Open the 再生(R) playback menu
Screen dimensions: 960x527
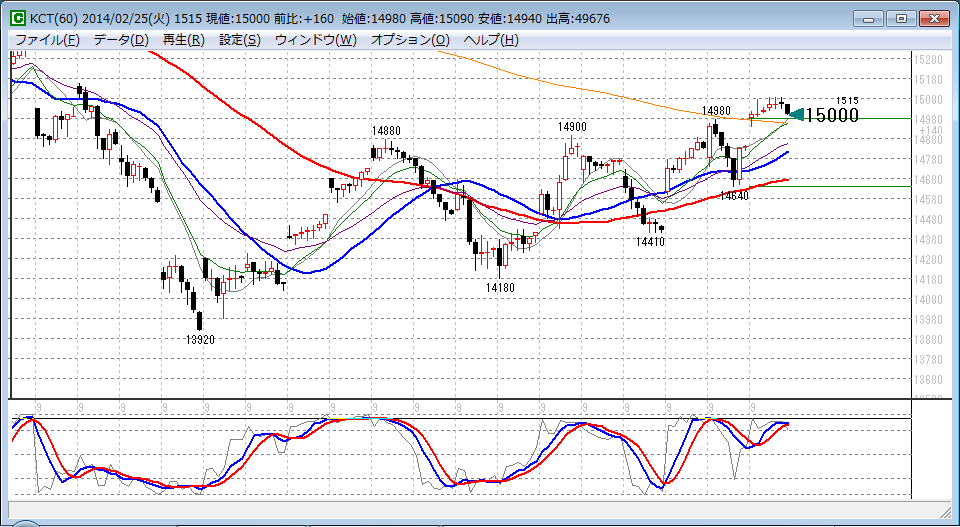(183, 40)
